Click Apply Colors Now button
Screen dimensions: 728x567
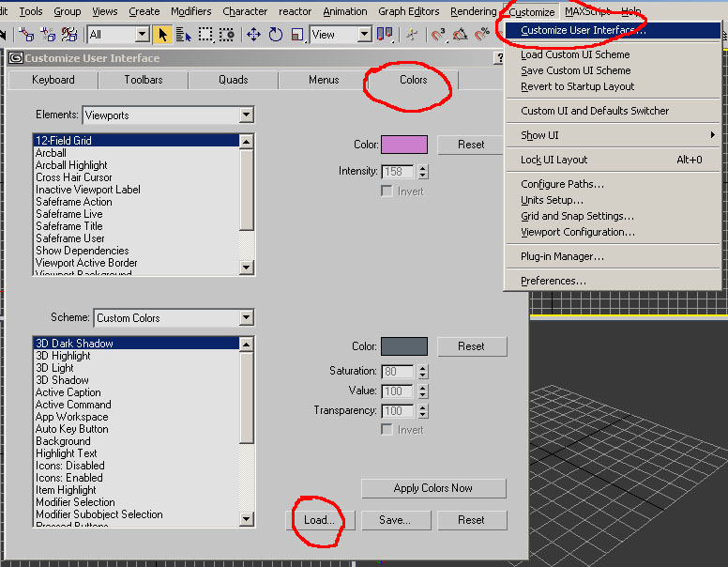pyautogui.click(x=433, y=488)
